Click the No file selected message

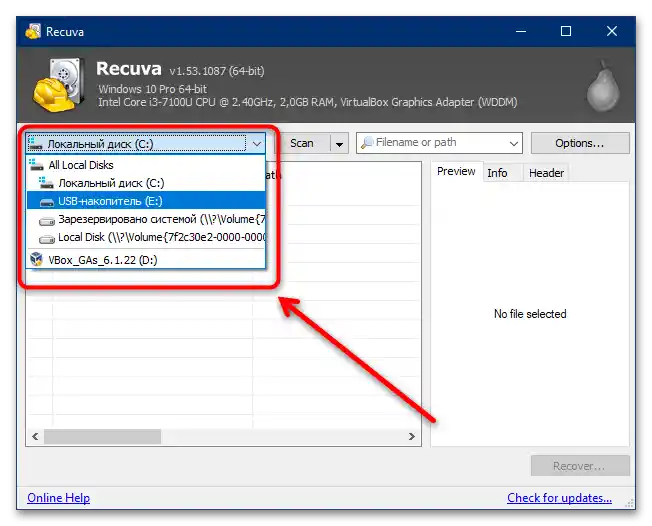[x=530, y=314]
